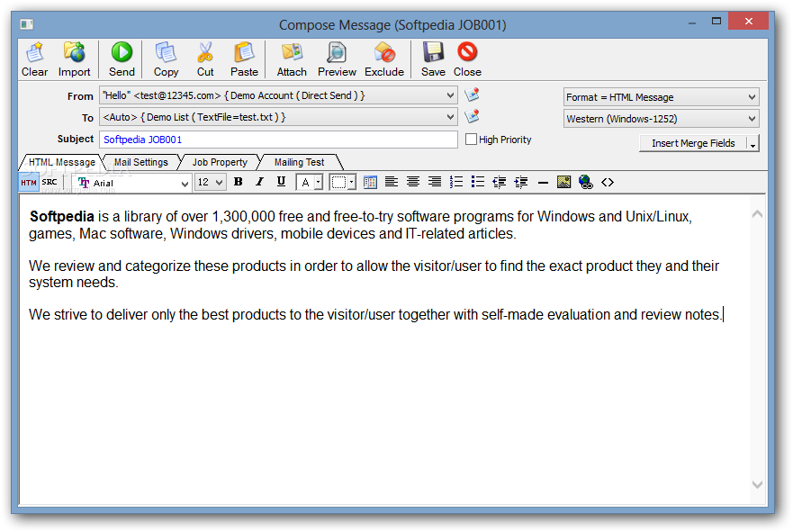
Task: Switch to HTM editing view
Action: (29, 183)
